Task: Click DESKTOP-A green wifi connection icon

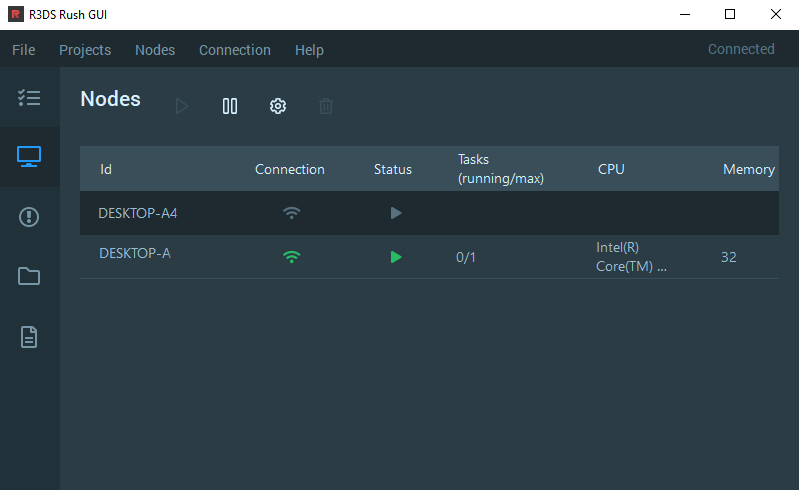Action: tap(291, 257)
